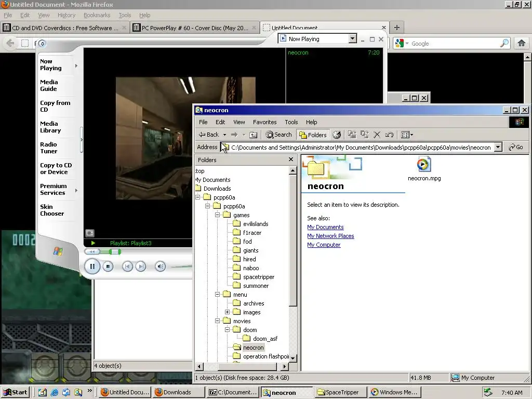Screen dimensions: 532x399
Task: Open the My Computer link
Action: [x=324, y=245]
